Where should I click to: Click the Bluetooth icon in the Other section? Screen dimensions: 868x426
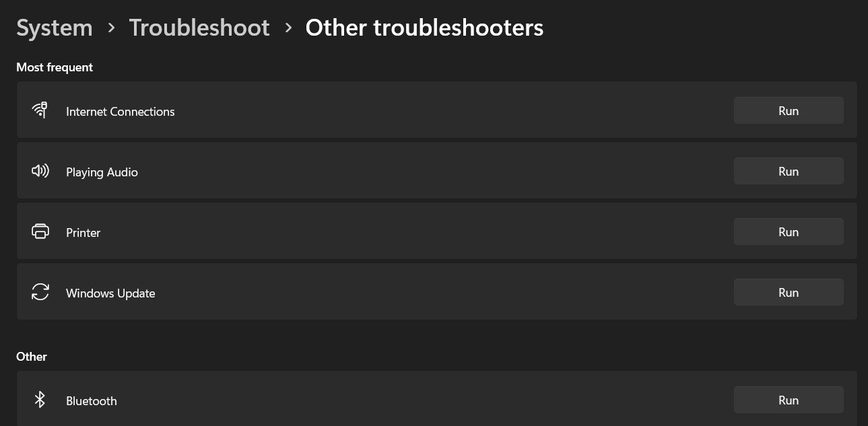tap(40, 399)
